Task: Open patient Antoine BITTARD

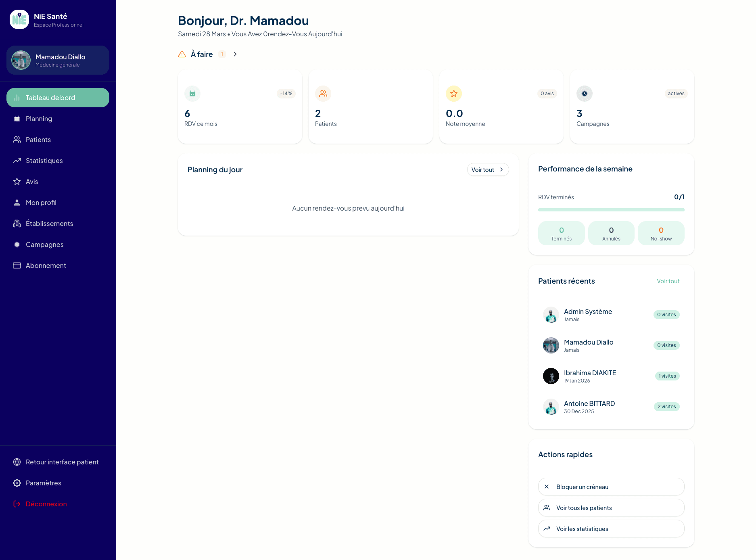Action: [x=611, y=407]
